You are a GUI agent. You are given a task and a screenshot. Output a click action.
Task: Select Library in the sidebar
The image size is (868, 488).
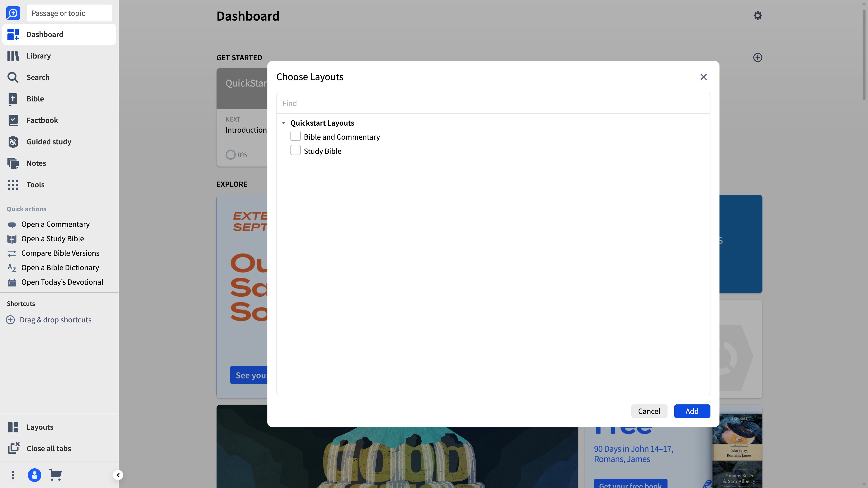(39, 56)
